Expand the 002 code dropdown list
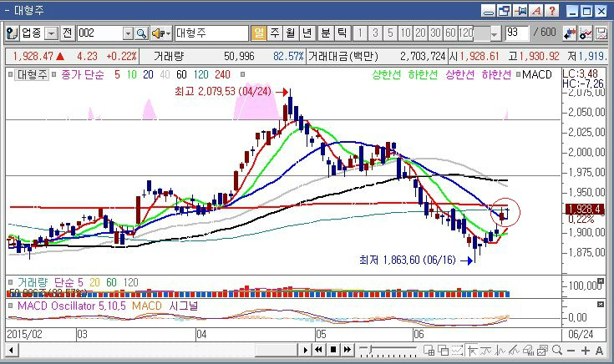This screenshot has width=614, height=364. [x=128, y=33]
